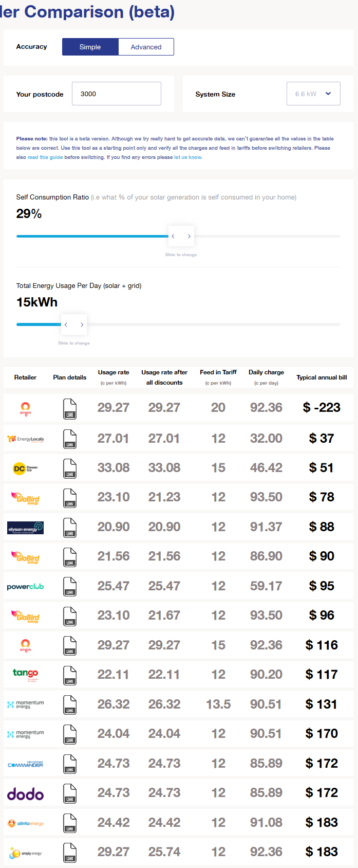Open the System Size dropdown
The image size is (358, 868).
tap(313, 94)
